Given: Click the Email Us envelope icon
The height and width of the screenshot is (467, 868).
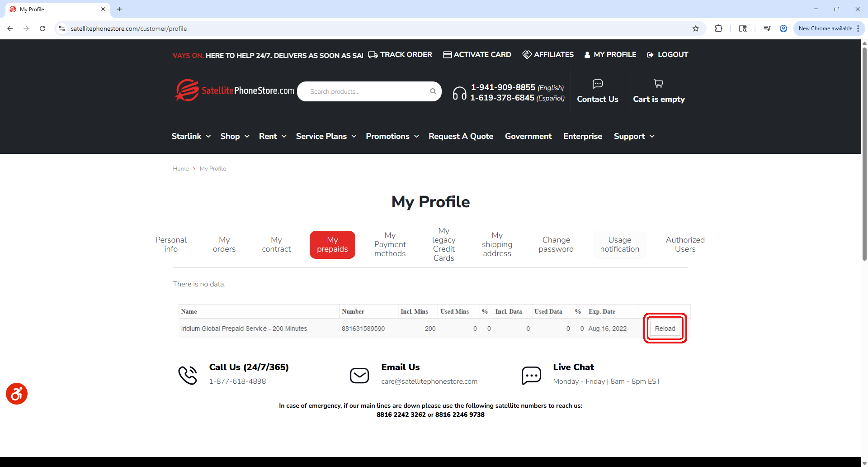Looking at the screenshot, I should (359, 376).
